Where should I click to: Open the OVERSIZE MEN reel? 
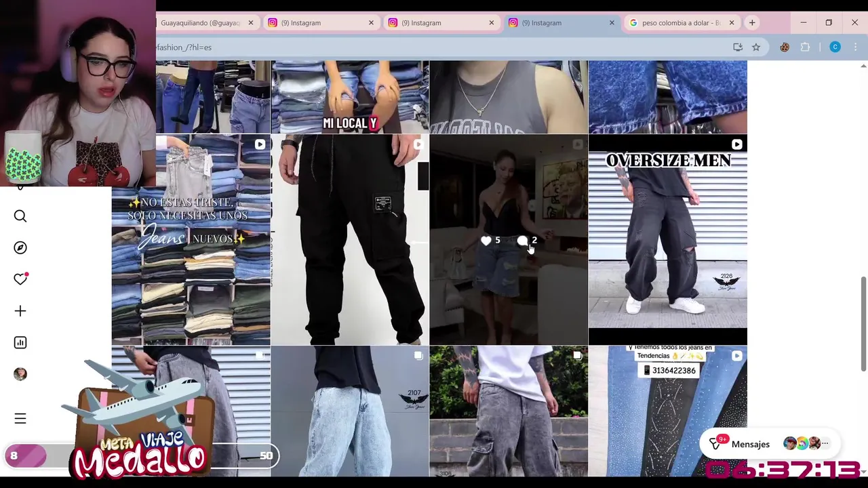point(668,240)
